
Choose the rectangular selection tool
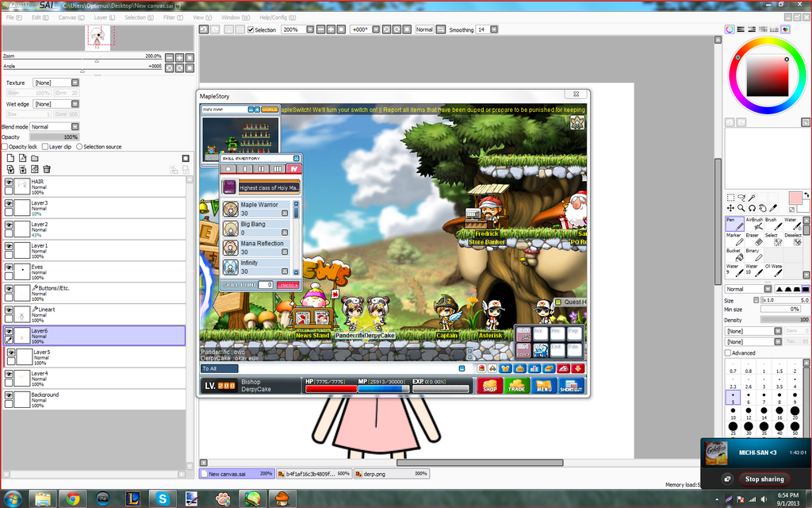point(730,198)
